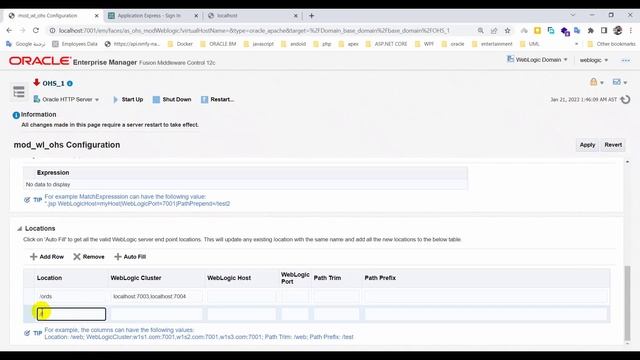This screenshot has height=360, width=640.
Task: Click the Restart button
Action: coord(218,99)
